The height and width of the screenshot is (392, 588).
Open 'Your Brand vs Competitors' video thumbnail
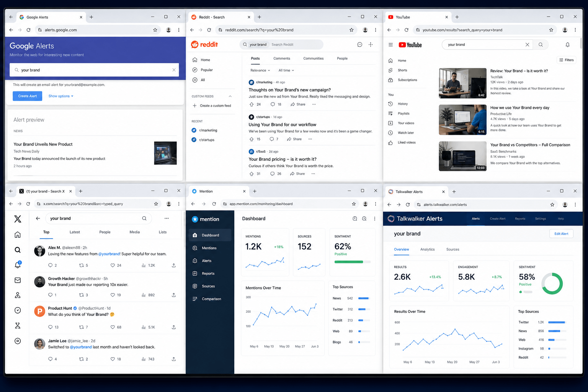pos(462,156)
